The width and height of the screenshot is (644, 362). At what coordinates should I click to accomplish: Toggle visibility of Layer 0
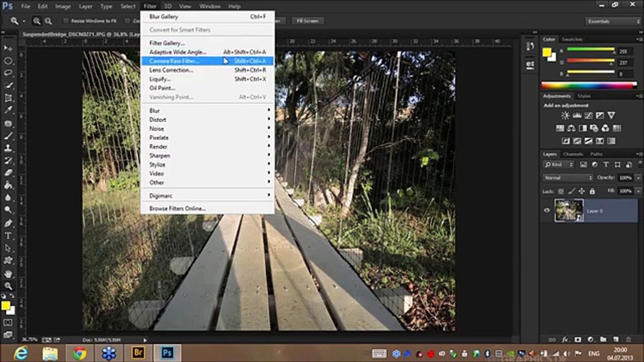pos(547,211)
